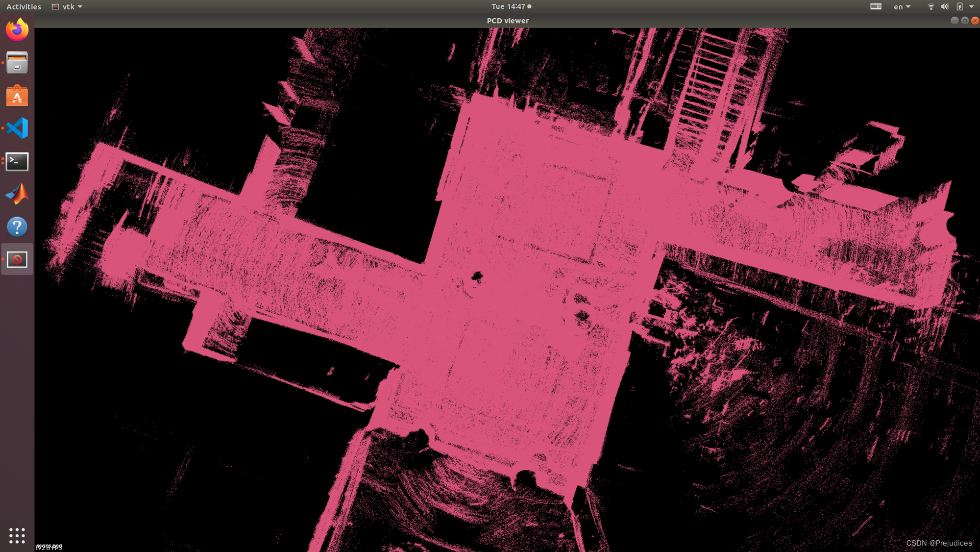Maximize the PCD viewer window
980x552 pixels.
click(964, 21)
